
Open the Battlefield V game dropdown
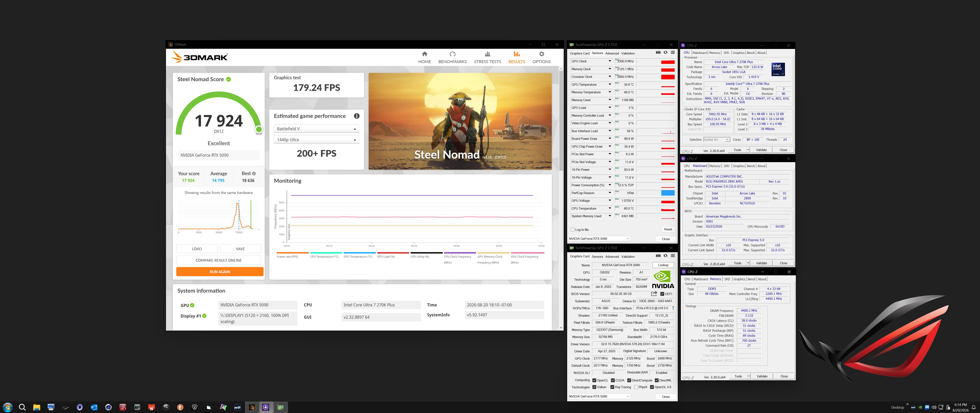pos(316,129)
